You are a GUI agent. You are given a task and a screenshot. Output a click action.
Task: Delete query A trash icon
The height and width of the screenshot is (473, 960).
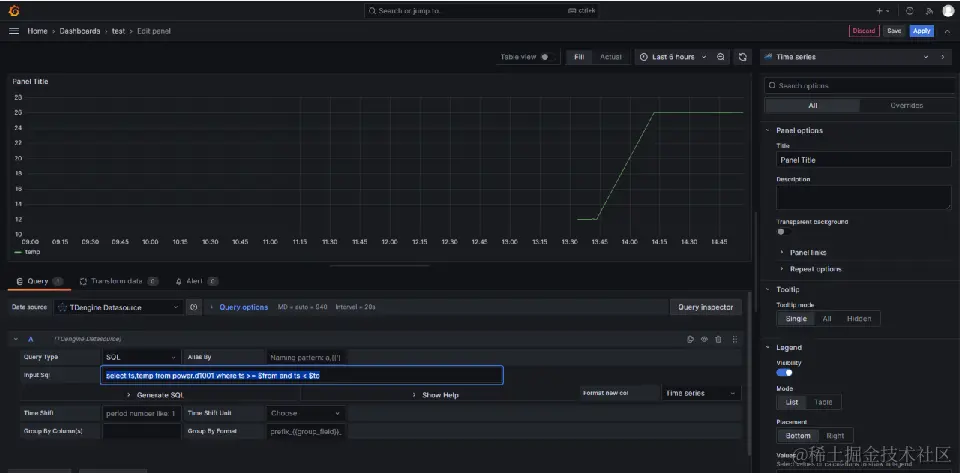click(718, 339)
